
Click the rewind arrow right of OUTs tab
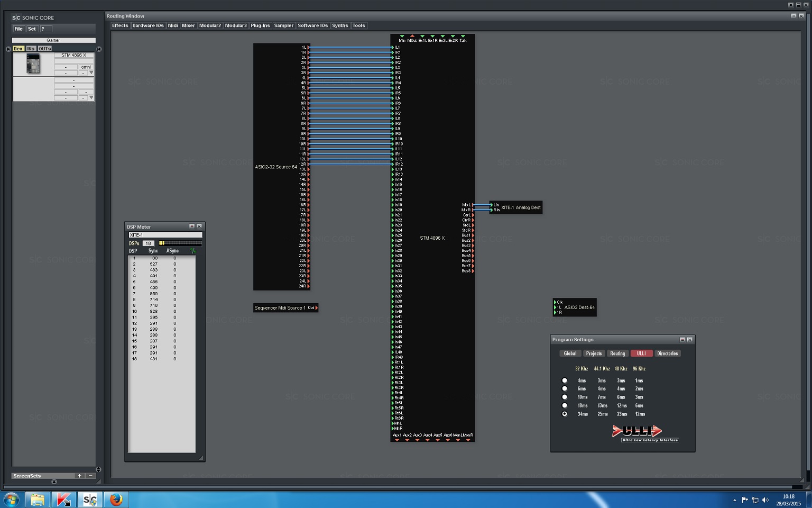pos(99,49)
